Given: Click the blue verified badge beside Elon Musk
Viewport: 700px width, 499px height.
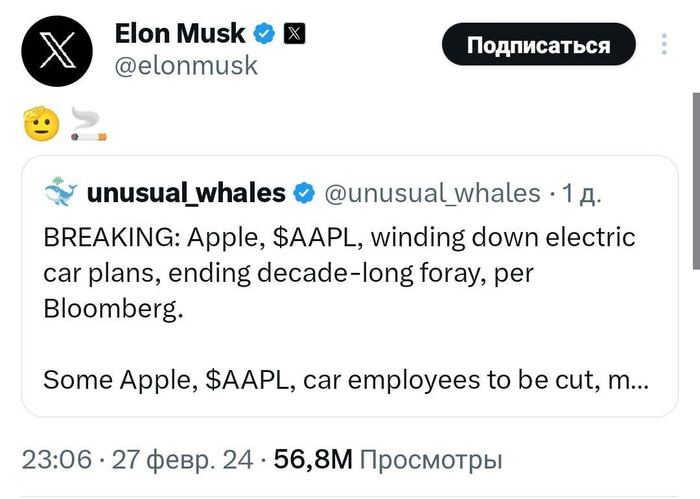Looking at the screenshot, I should click(x=264, y=33).
